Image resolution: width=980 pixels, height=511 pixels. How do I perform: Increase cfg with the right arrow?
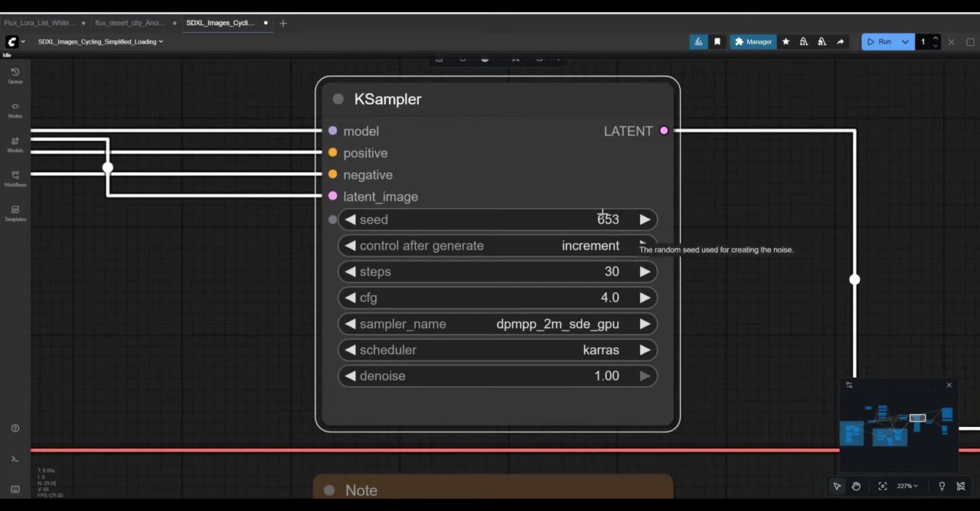click(645, 298)
